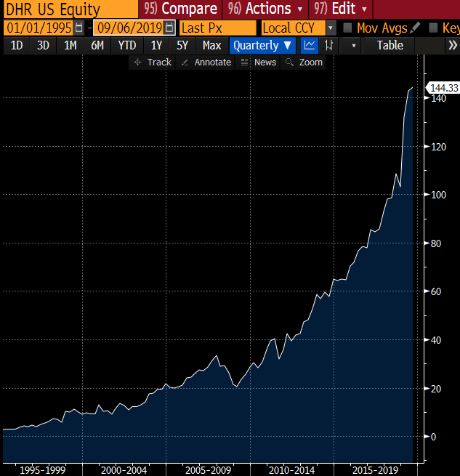The image size is (460, 476).
Task: Expand the Local CCY currency dropdown
Action: pyautogui.click(x=331, y=28)
